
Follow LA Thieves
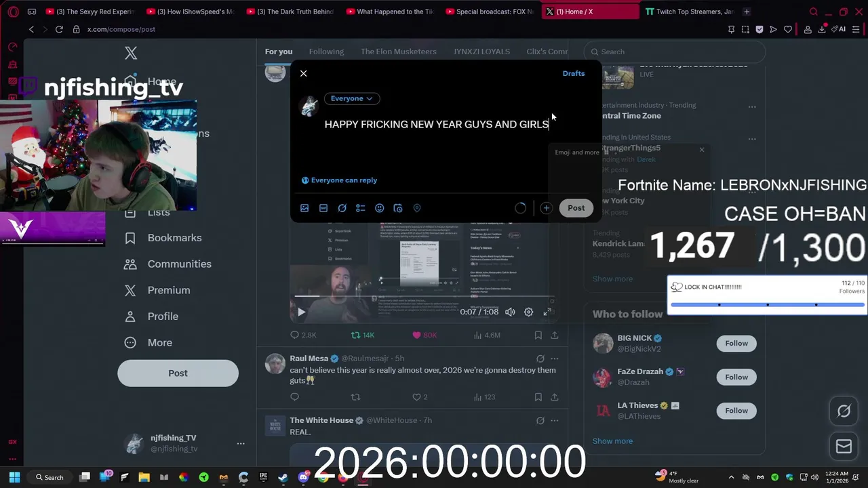click(x=736, y=411)
